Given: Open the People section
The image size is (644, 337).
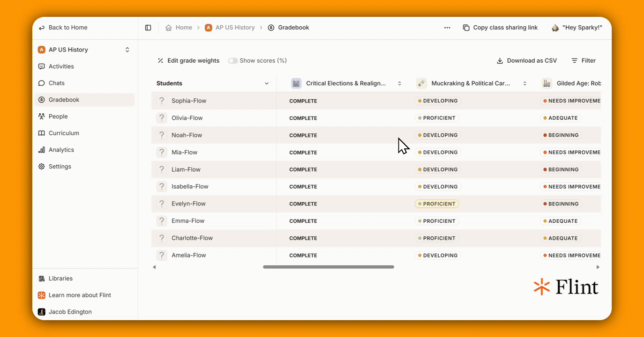Looking at the screenshot, I should coord(84,117).
